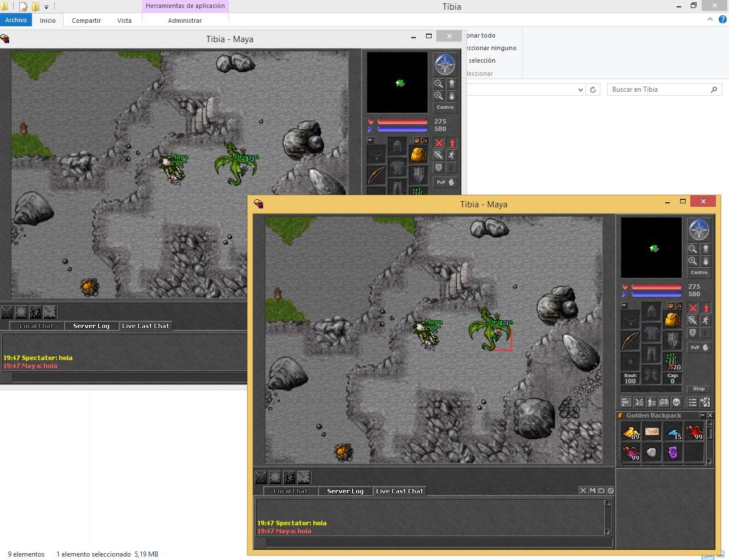This screenshot has width=737, height=560.
Task: Click the Centre button in front Tibia window
Action: (699, 273)
